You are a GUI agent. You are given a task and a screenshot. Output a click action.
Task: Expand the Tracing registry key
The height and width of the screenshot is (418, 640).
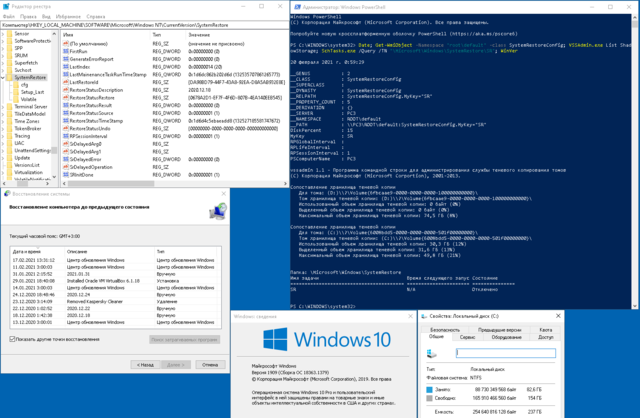coord(3,136)
